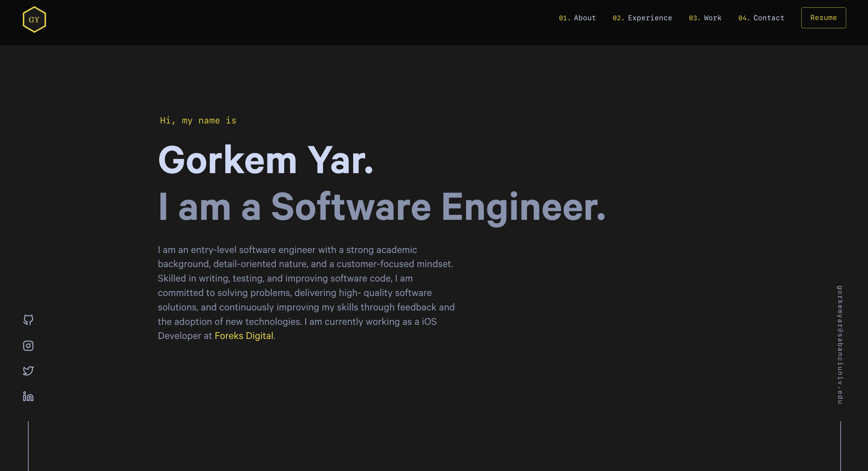Image resolution: width=868 pixels, height=471 pixels.
Task: Open the '02. Experience' menu item
Action: coord(642,18)
